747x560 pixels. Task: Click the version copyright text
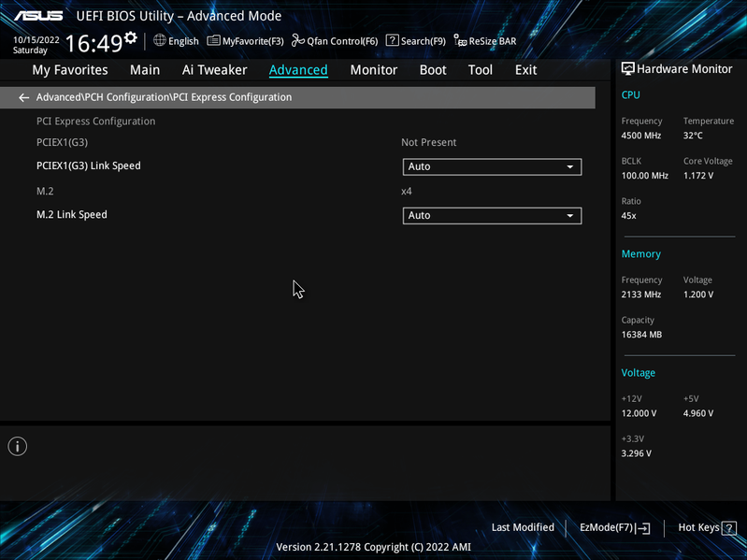[373, 547]
